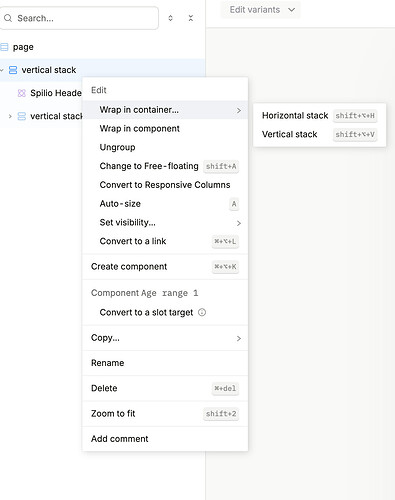Choose Auto-size menu item
This screenshot has width=395, height=500.
pyautogui.click(x=165, y=204)
